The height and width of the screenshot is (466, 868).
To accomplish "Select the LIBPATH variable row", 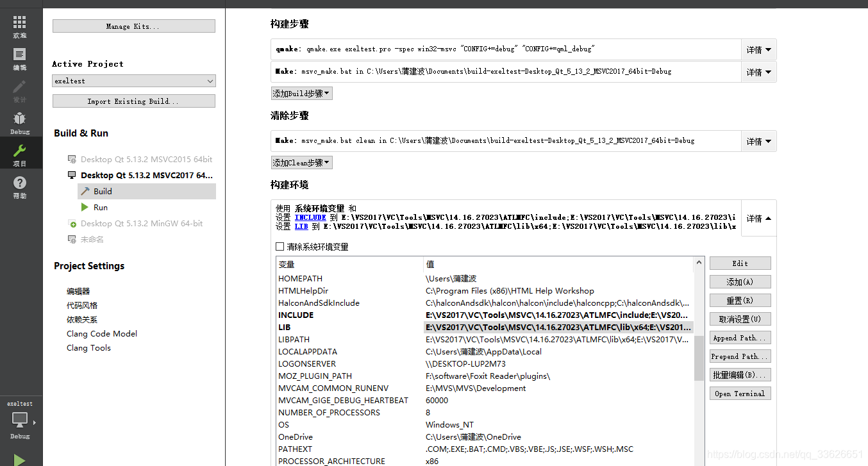I will [x=485, y=340].
